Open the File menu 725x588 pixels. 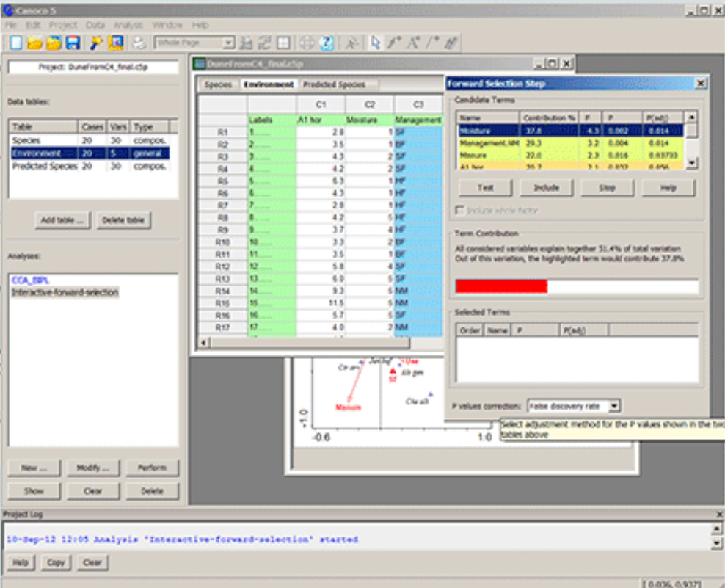(11, 25)
